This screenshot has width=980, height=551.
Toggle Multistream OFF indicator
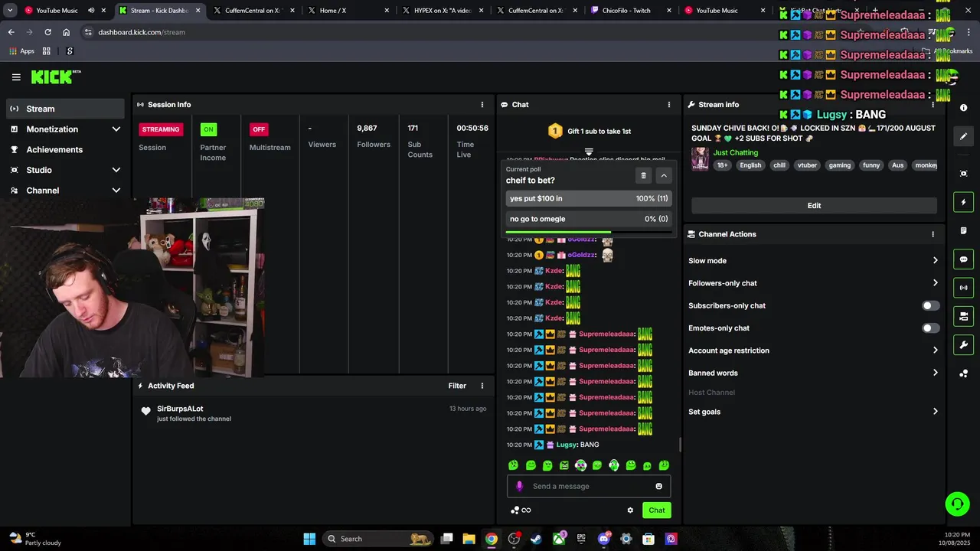click(x=259, y=129)
